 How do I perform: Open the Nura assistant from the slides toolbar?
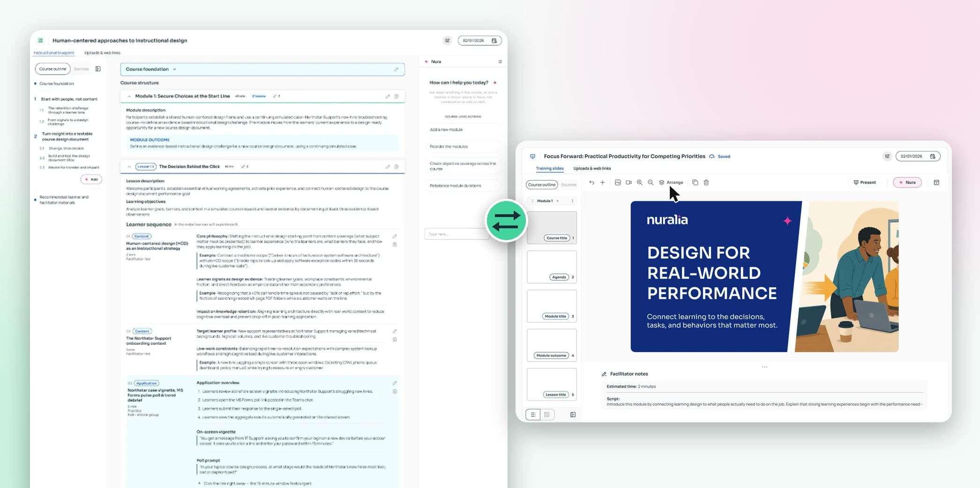(907, 182)
